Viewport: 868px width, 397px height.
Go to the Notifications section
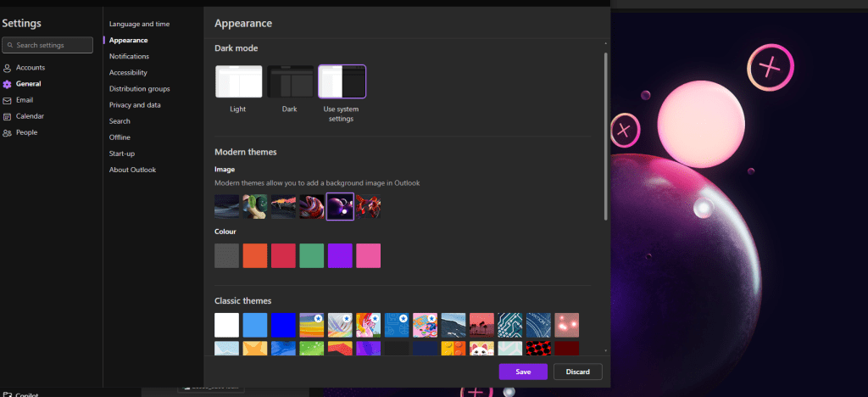129,56
